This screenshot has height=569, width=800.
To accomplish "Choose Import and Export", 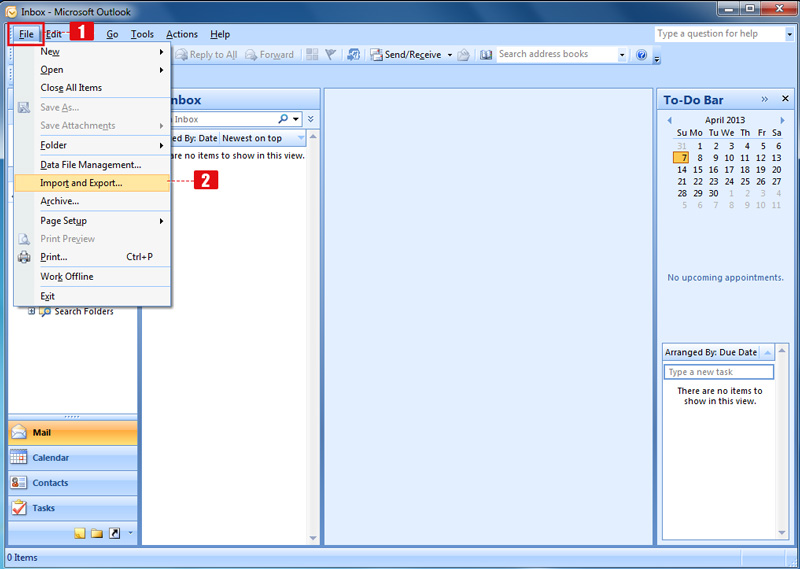I will (92, 183).
